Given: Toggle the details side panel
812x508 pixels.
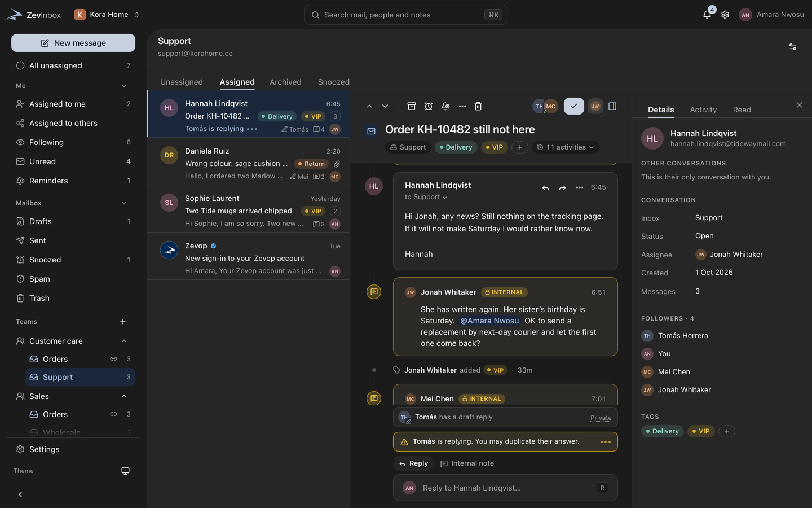Looking at the screenshot, I should tap(612, 106).
